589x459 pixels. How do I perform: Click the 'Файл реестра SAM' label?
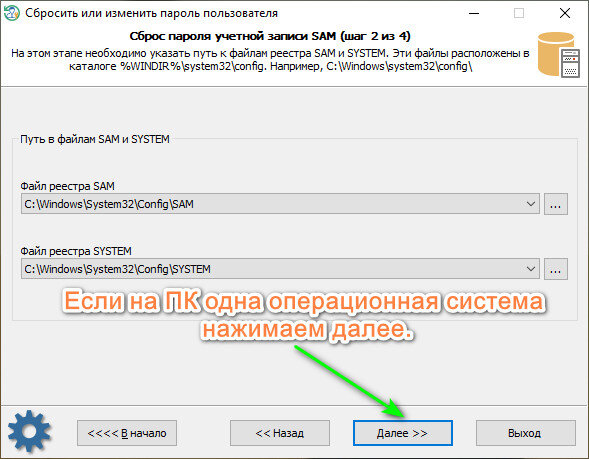(68, 186)
